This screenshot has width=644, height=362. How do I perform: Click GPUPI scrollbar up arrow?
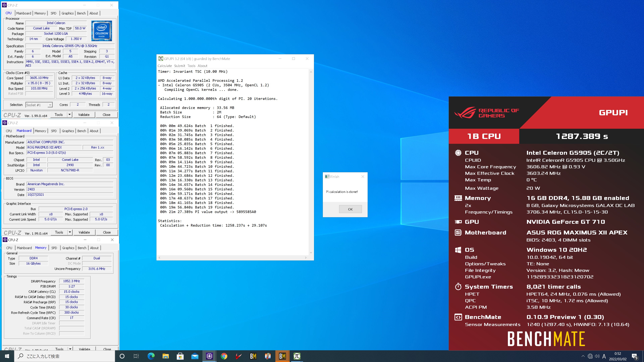(311, 72)
